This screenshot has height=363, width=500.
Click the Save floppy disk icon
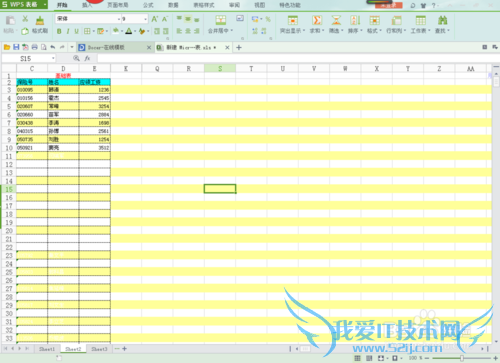tap(16, 47)
